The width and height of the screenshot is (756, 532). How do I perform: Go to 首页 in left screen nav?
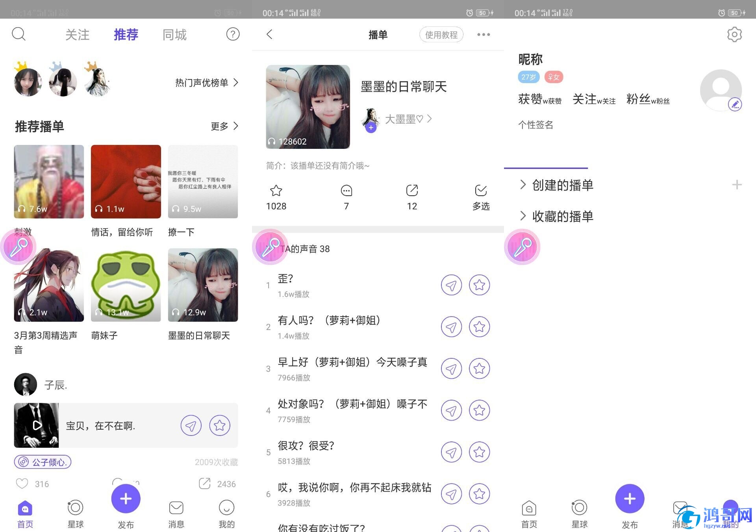tap(25, 514)
